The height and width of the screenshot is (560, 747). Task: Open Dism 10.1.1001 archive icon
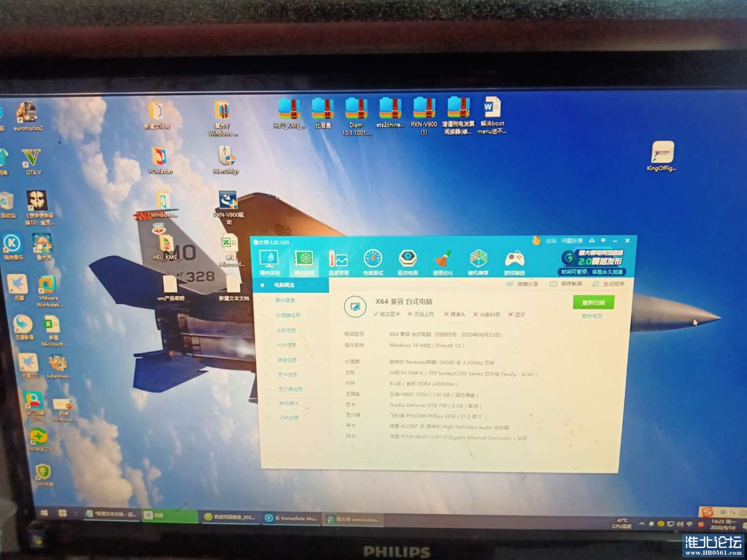tap(356, 117)
